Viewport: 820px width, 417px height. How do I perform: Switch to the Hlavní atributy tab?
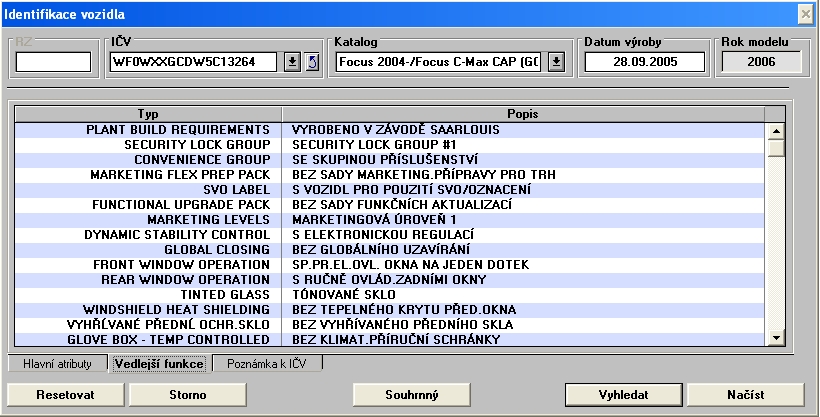[x=58, y=364]
